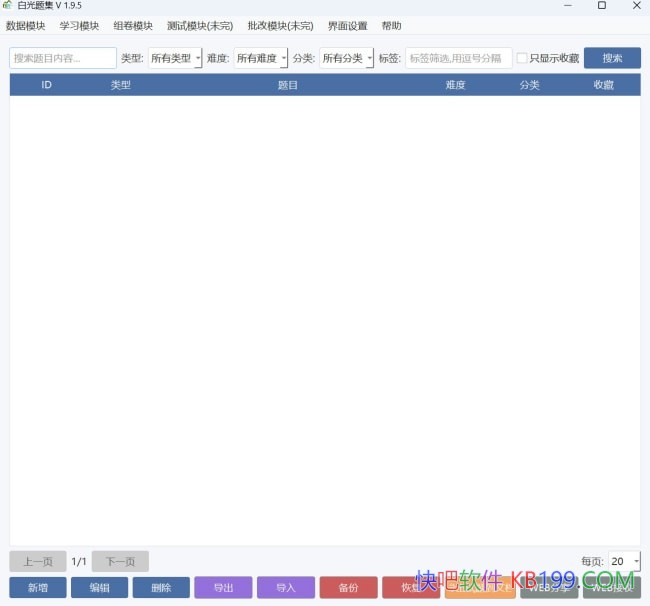Image resolution: width=650 pixels, height=606 pixels.
Task: Expand the 难度 dropdown (所有难度)
Action: click(261, 58)
